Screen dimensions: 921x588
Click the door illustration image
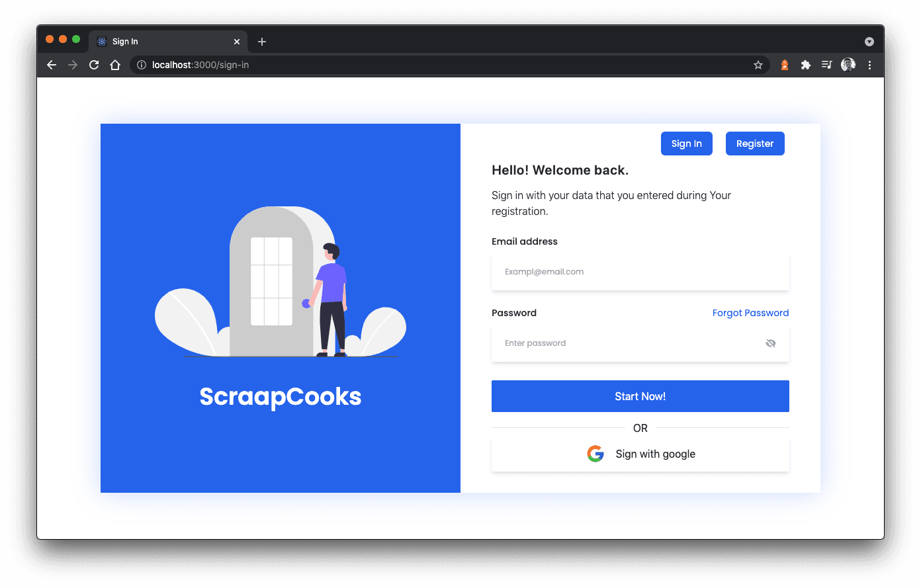tap(281, 282)
